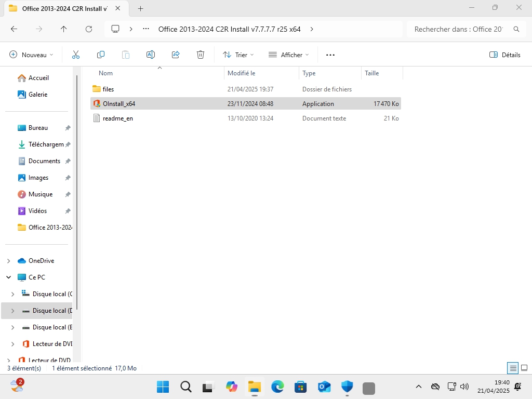Viewport: 532px width, 399px height.
Task: Go up one folder level
Action: click(64, 29)
